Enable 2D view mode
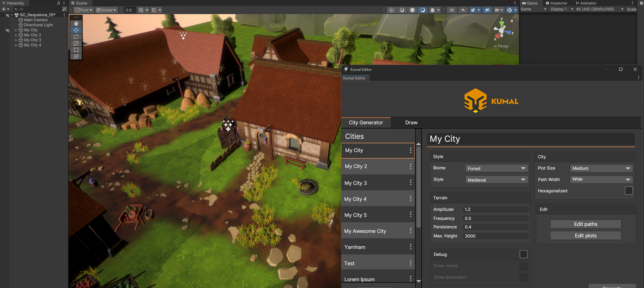This screenshot has width=644, height=288. click(x=452, y=10)
